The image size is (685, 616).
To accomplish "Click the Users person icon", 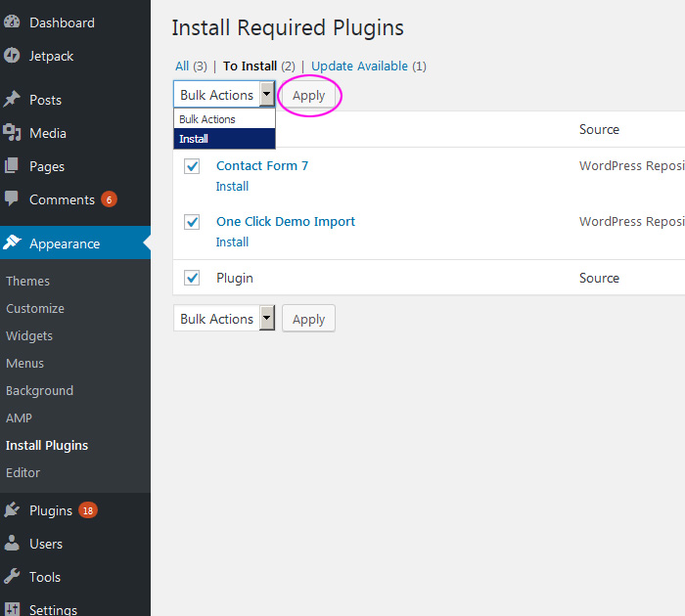I will [x=12, y=543].
